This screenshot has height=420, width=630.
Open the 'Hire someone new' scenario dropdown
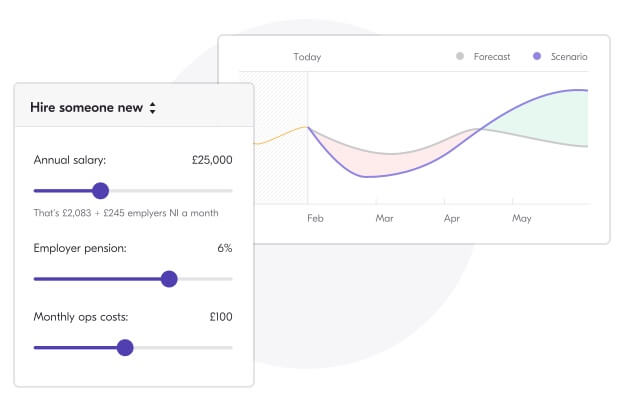pyautogui.click(x=93, y=107)
